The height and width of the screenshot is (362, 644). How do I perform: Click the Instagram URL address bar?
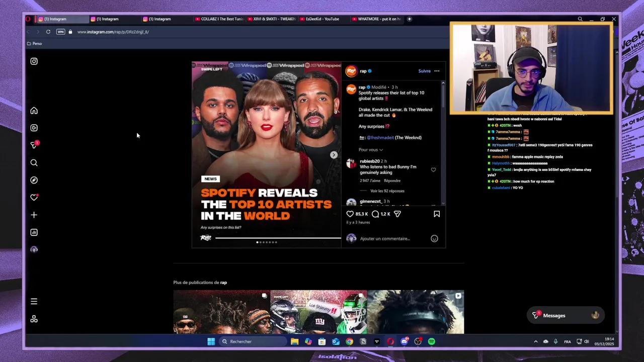point(113,32)
